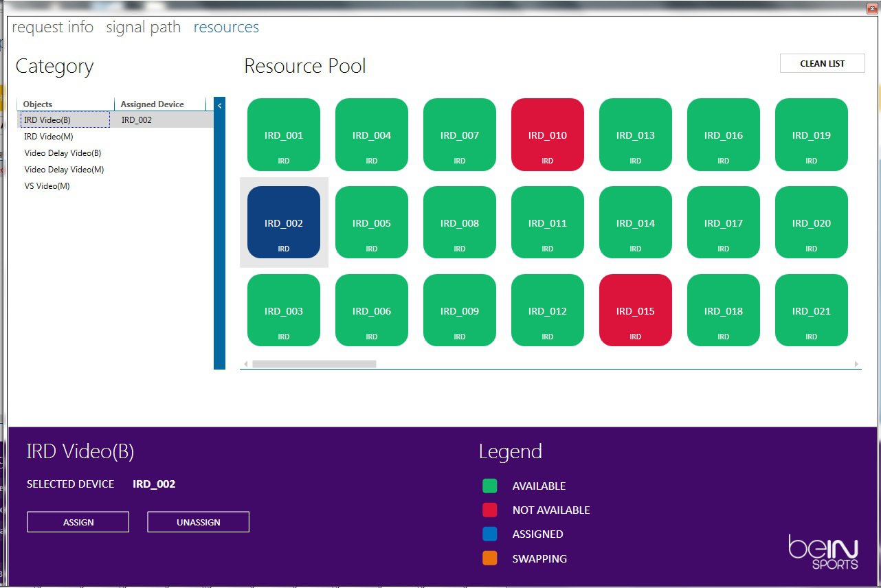Select the IRD_013 resource tile
The height and width of the screenshot is (588, 881).
pyautogui.click(x=636, y=135)
